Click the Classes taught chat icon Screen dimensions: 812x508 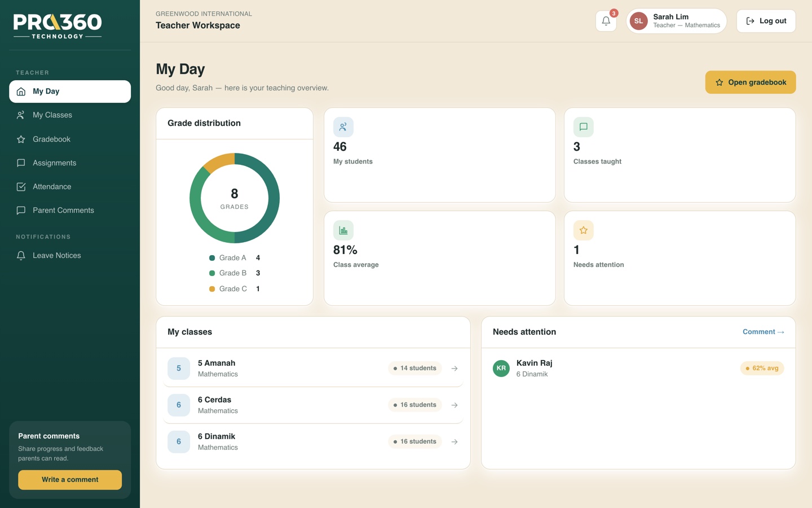[583, 127]
